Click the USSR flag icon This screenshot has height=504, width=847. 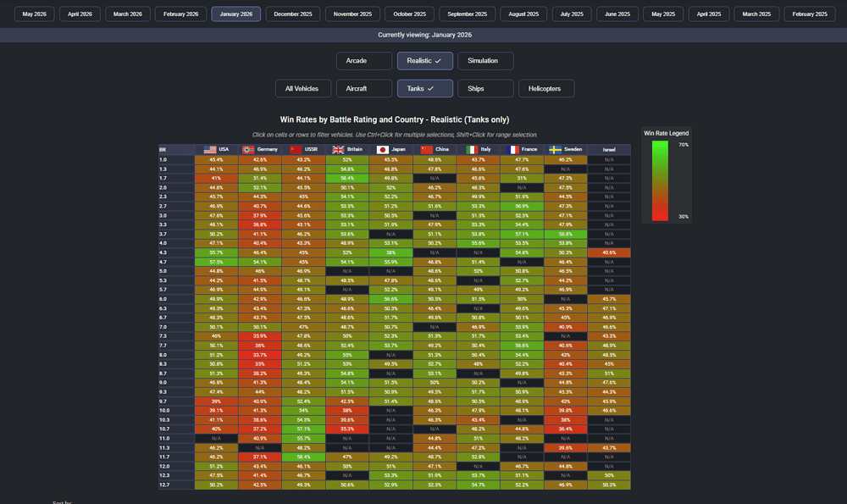pyautogui.click(x=296, y=150)
